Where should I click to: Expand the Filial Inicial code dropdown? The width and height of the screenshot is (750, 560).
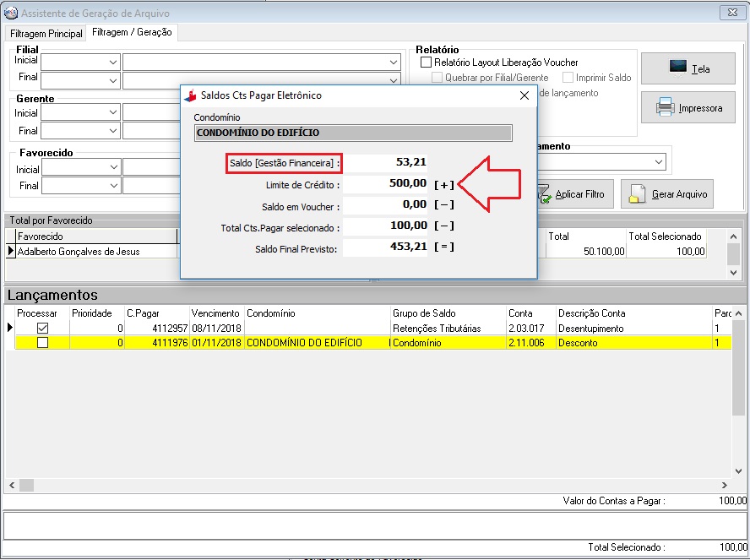(113, 63)
